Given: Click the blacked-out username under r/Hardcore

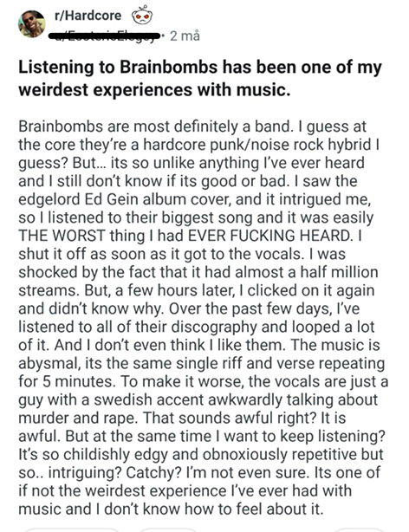Looking at the screenshot, I should click(104, 36).
